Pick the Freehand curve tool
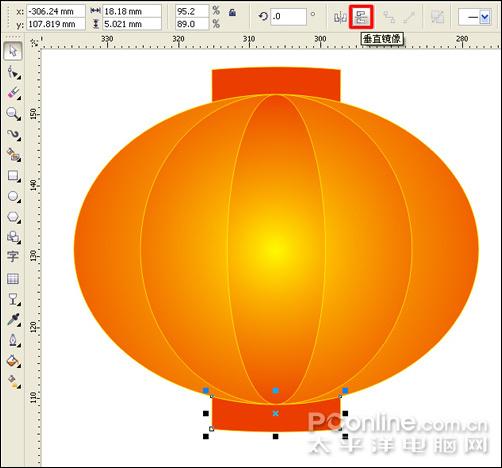Screen dimensions: 502x468 (x=13, y=134)
